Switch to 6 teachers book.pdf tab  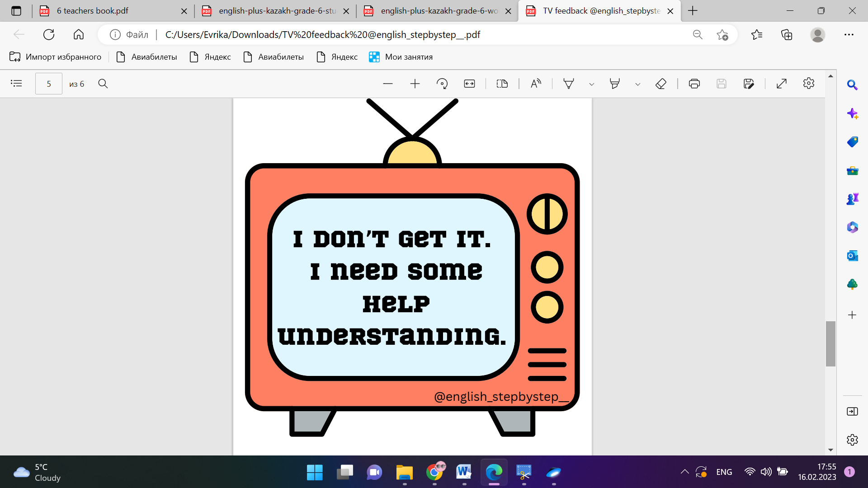[x=93, y=11]
